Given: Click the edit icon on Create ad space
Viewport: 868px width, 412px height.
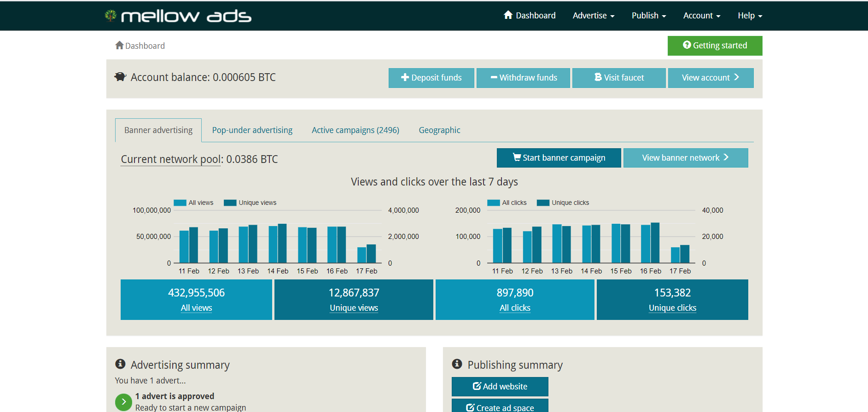Looking at the screenshot, I should pyautogui.click(x=470, y=408).
